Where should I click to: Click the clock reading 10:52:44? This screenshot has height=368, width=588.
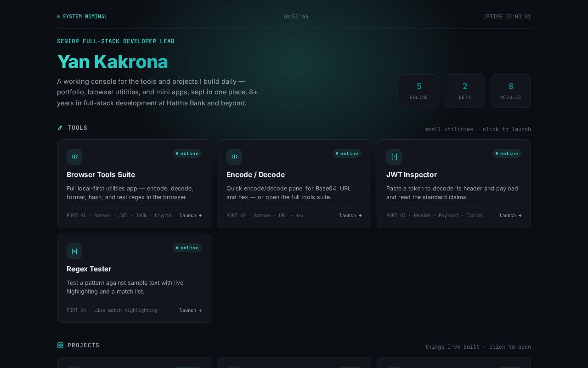(x=295, y=17)
